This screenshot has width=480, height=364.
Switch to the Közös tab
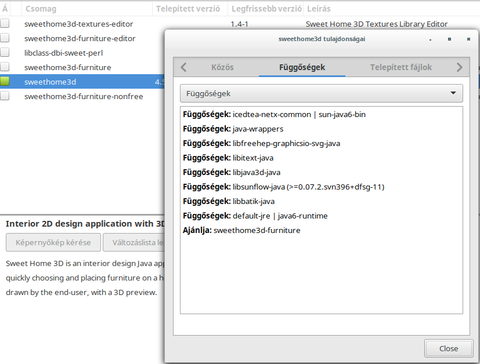point(222,67)
